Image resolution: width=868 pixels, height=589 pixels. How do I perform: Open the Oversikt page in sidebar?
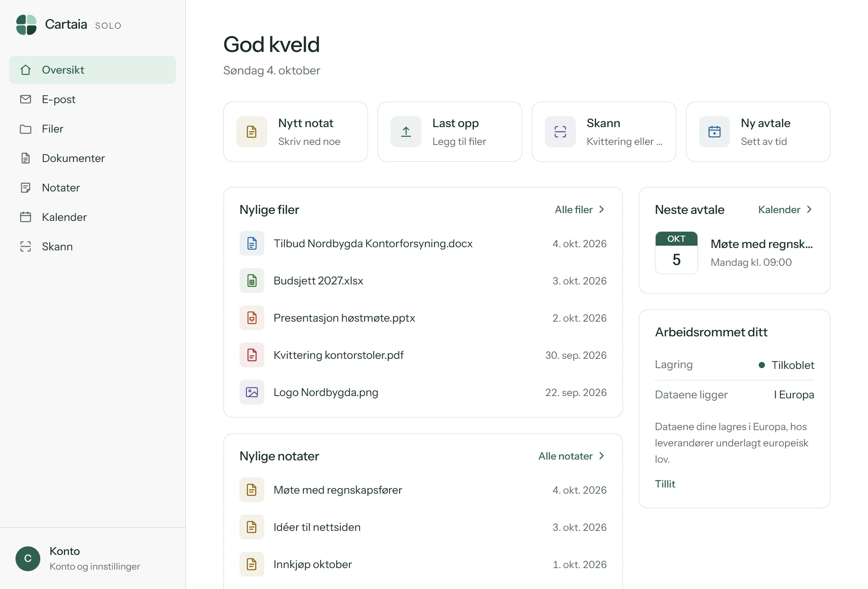(x=93, y=70)
